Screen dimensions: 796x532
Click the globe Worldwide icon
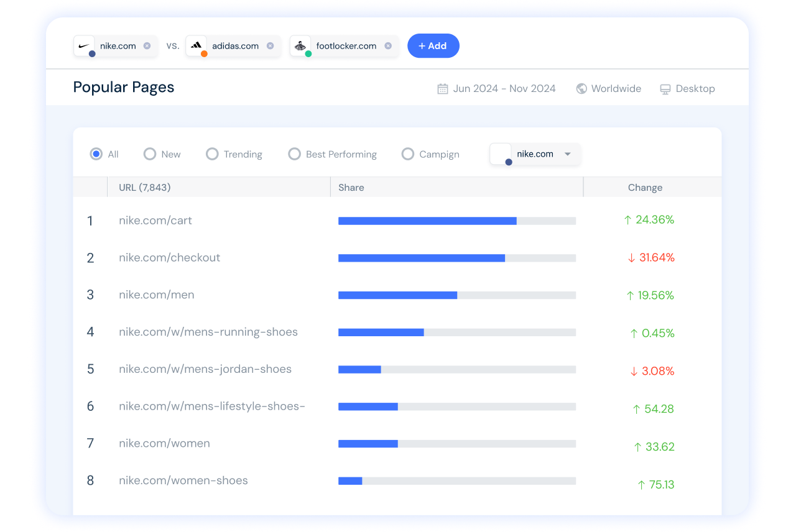point(581,89)
